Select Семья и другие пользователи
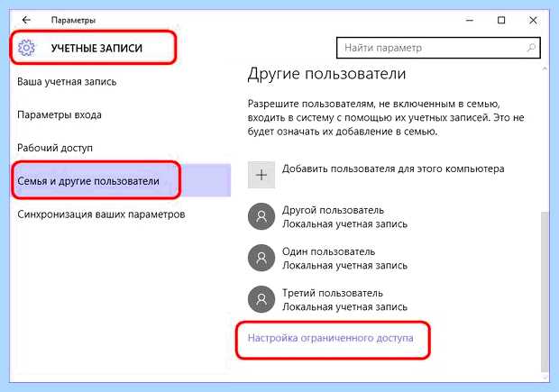This screenshot has height=392, width=559. pos(121,180)
